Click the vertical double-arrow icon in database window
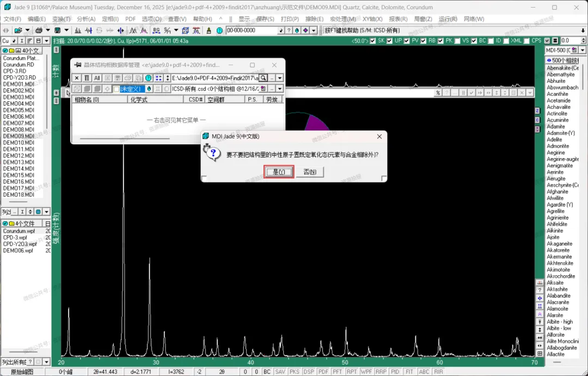Viewport: 588px width, 376px height. tap(168, 78)
